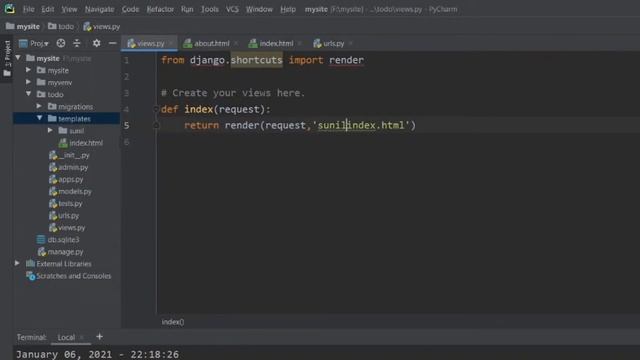Open the Help menu
This screenshot has height=360, width=640.
[288, 9]
